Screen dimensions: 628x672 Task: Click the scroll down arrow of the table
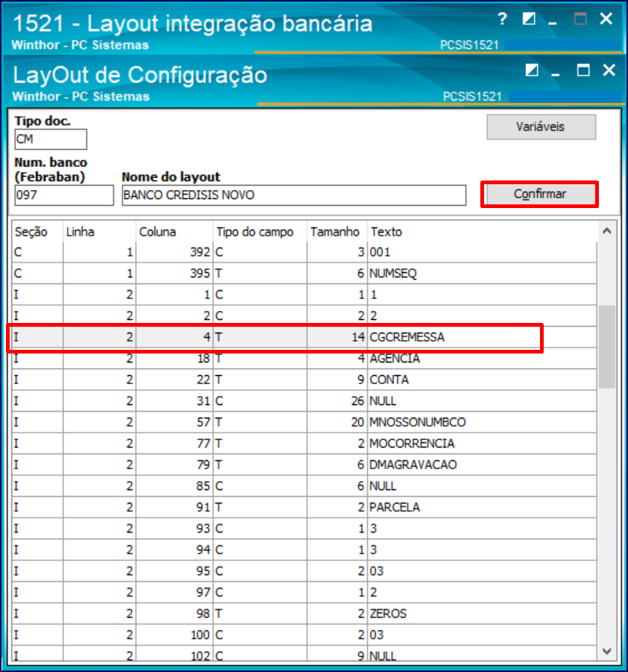[607, 651]
